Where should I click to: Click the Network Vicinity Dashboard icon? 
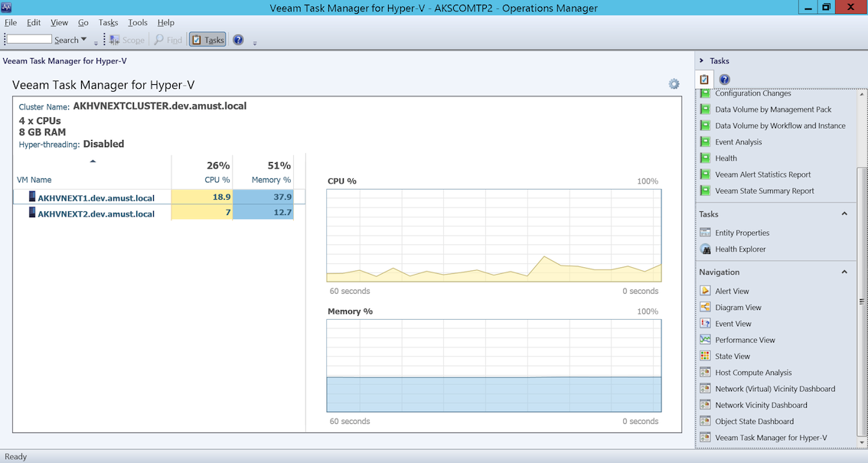coord(705,405)
